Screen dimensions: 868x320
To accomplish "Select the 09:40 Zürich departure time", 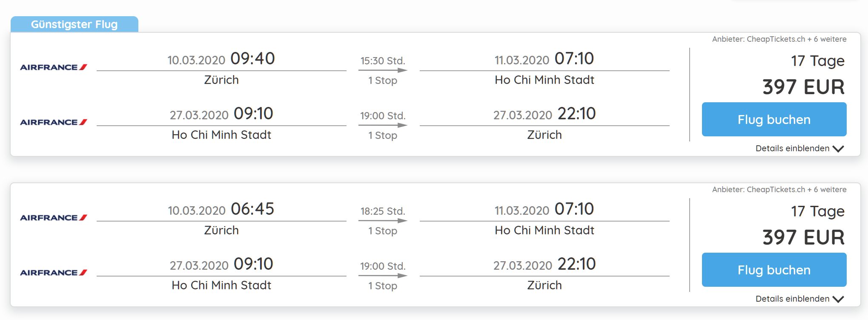I will (x=252, y=59).
